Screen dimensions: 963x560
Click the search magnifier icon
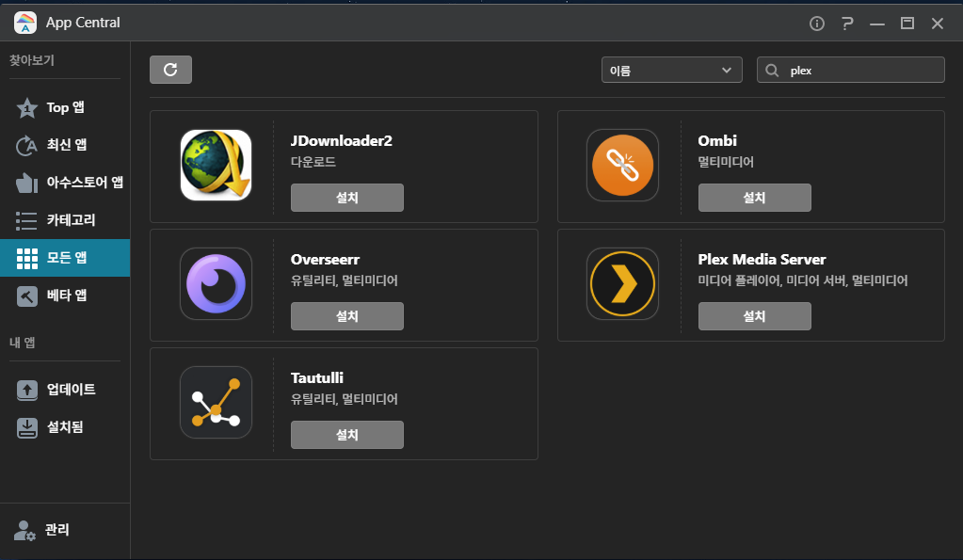click(x=772, y=70)
